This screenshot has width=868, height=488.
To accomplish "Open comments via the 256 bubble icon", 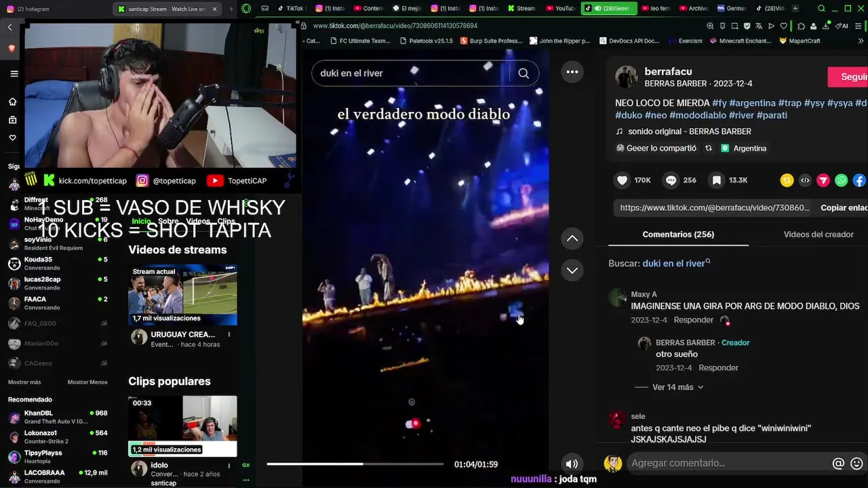I will click(671, 180).
